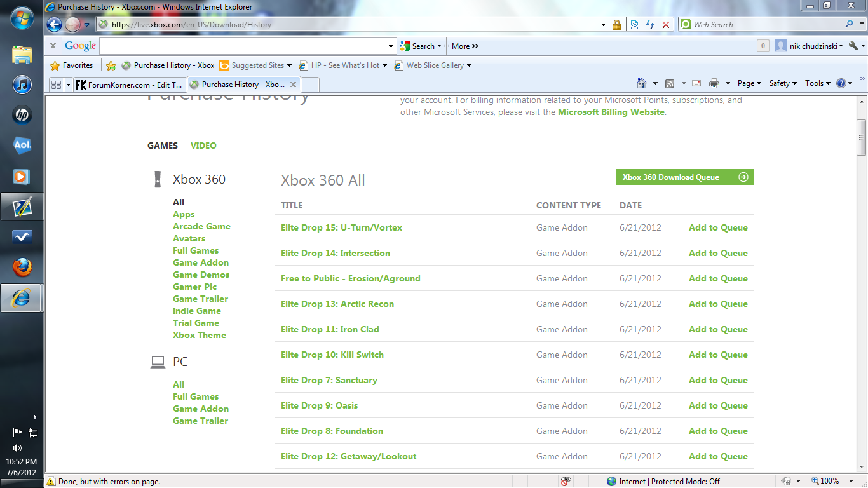Add Elite Drop 13: Arctic Recon to queue
This screenshot has width=868, height=488.
(718, 304)
